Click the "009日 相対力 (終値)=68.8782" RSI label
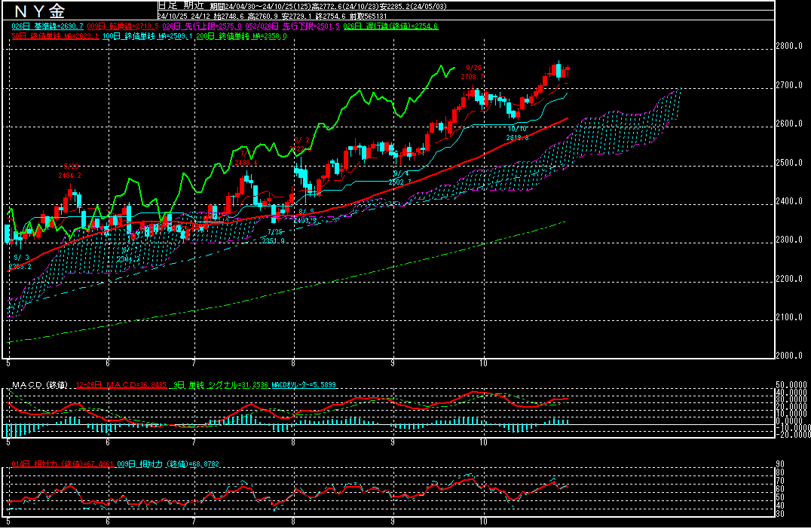Image resolution: width=811 pixels, height=532 pixels. [168, 464]
